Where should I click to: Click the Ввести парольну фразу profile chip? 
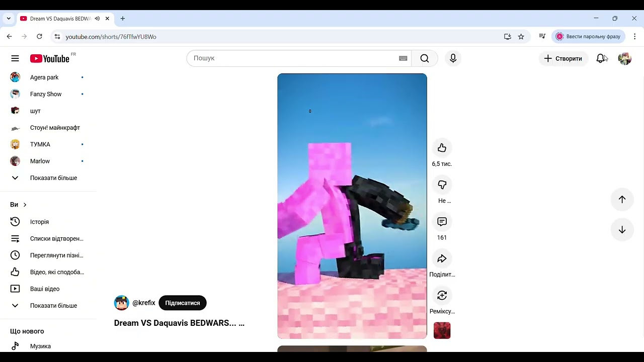click(589, 37)
